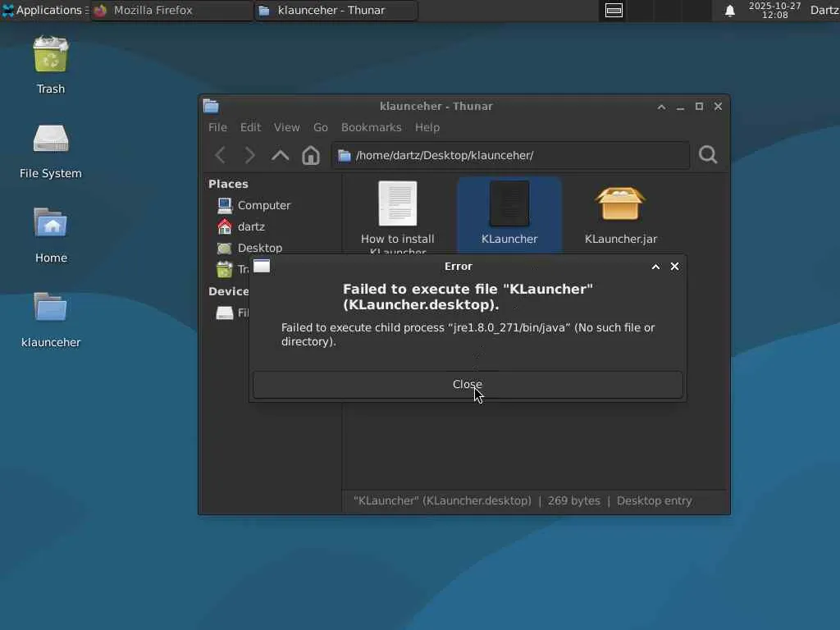
Task: Open the notification bell in the panel
Action: pyautogui.click(x=729, y=11)
